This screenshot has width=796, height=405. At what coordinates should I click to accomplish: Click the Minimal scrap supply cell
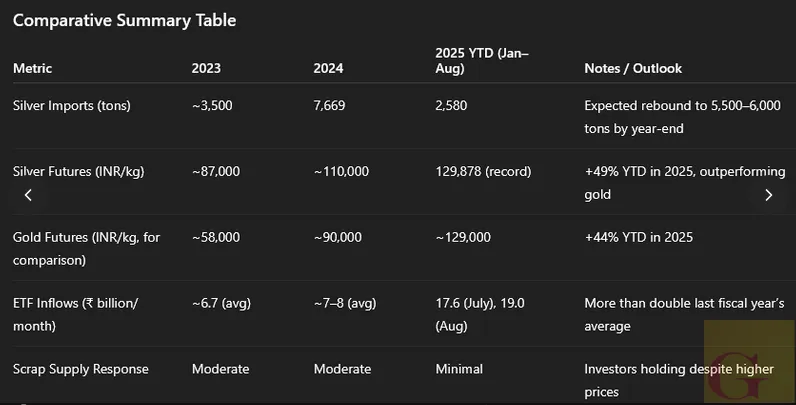coord(459,369)
